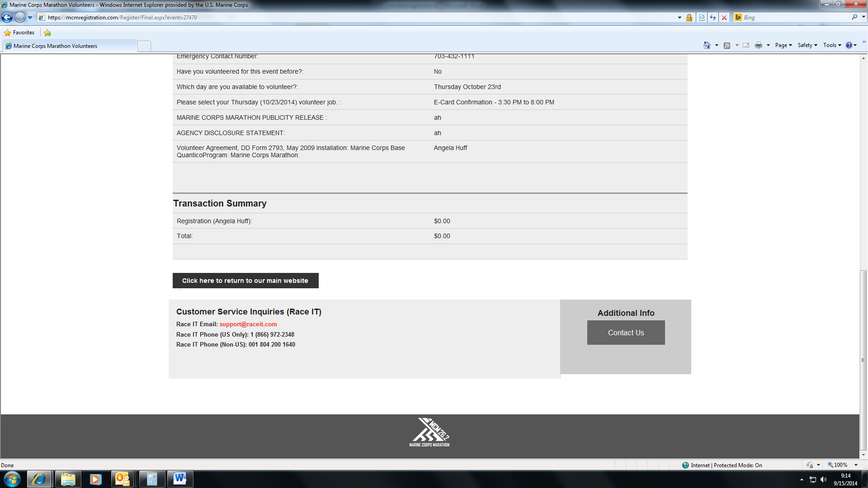Click the browser Back arrow button
This screenshot has height=488, width=868.
(x=7, y=18)
